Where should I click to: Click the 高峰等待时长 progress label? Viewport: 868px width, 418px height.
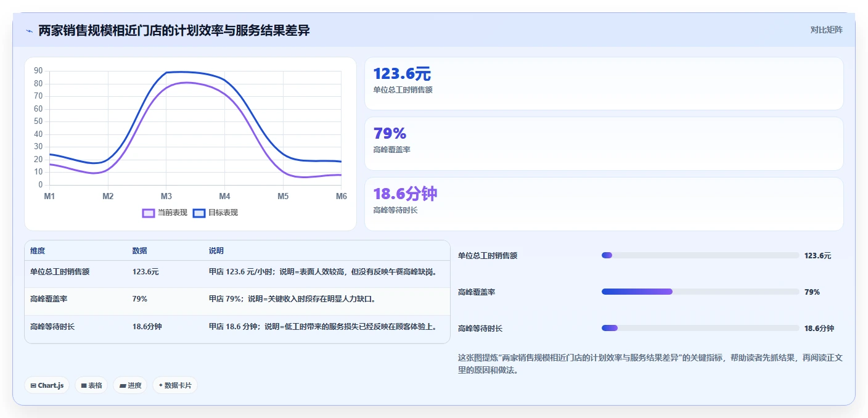[x=480, y=329]
